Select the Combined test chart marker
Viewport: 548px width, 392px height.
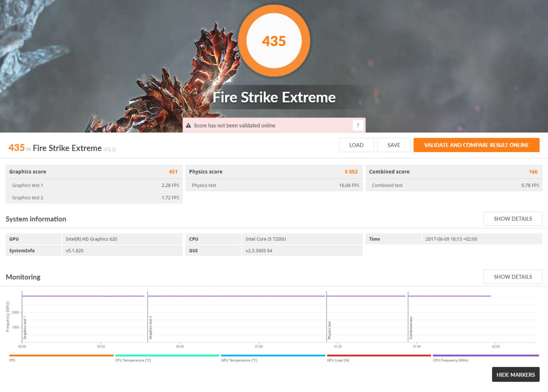[411, 328]
